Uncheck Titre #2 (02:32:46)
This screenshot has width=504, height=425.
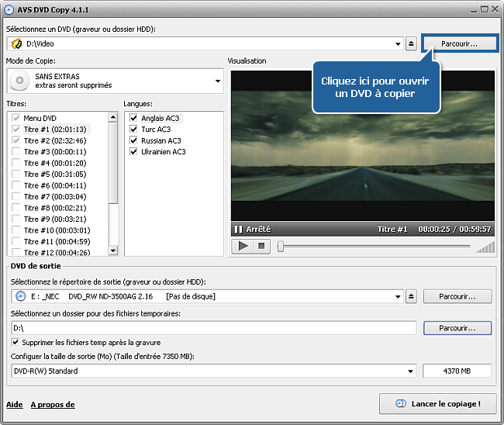pos(16,140)
